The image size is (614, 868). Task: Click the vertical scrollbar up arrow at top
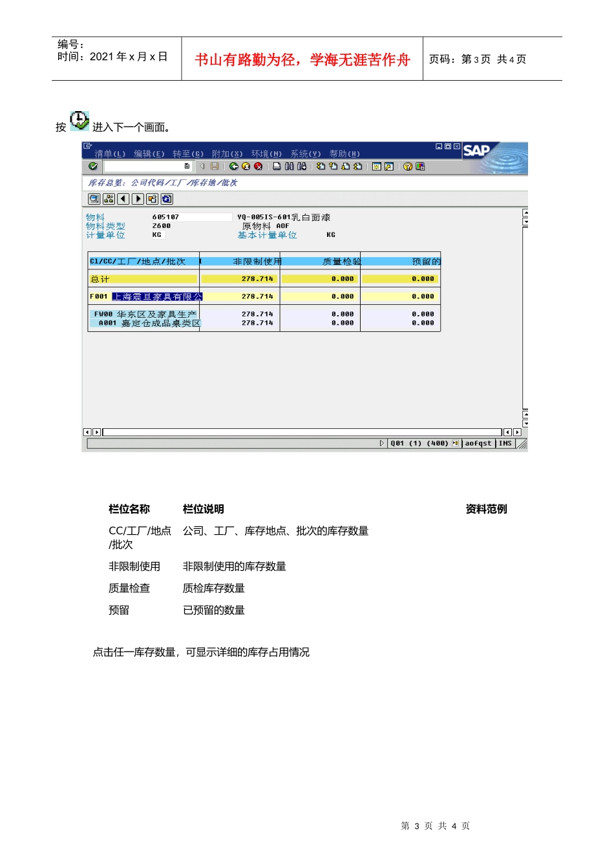point(525,213)
